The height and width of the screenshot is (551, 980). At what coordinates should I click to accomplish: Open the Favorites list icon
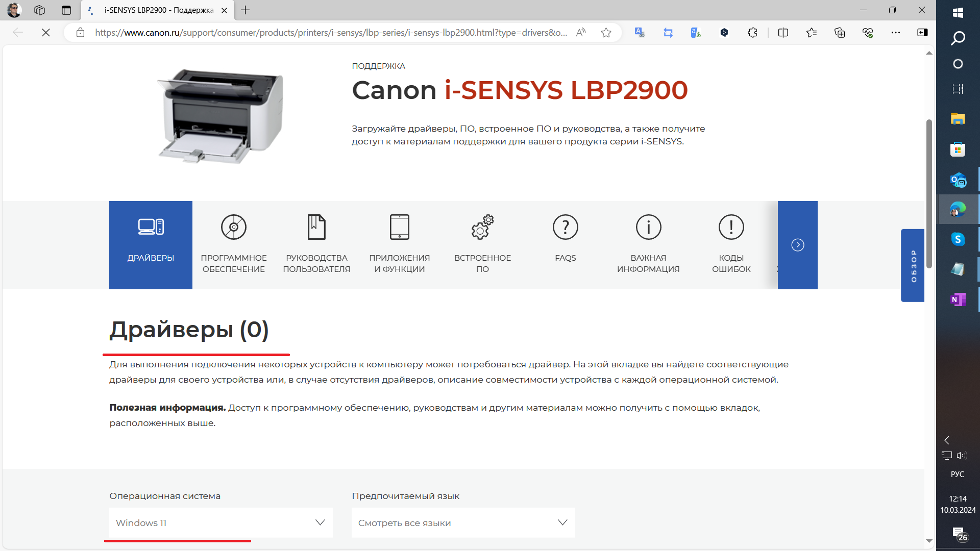812,33
